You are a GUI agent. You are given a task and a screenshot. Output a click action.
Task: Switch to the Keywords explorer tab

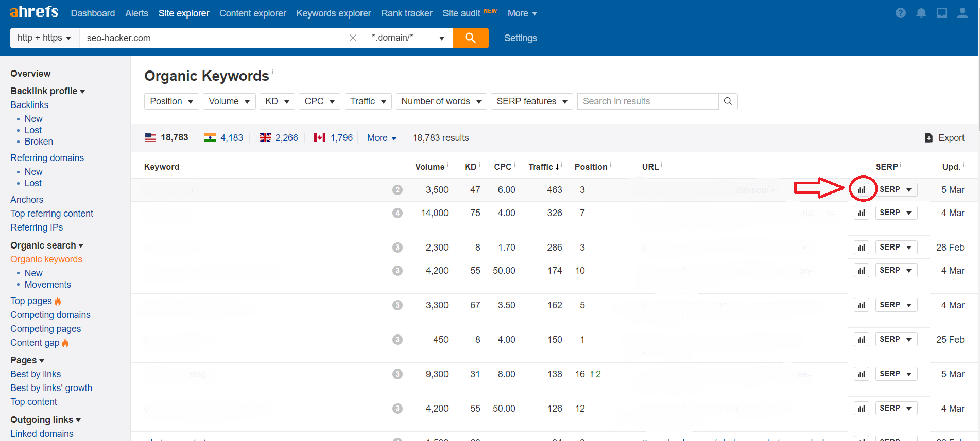[x=333, y=13]
